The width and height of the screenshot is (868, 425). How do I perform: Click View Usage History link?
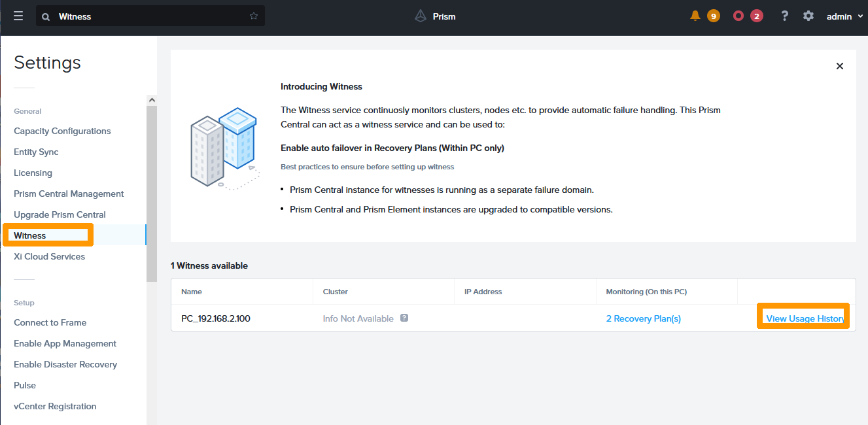(x=804, y=318)
